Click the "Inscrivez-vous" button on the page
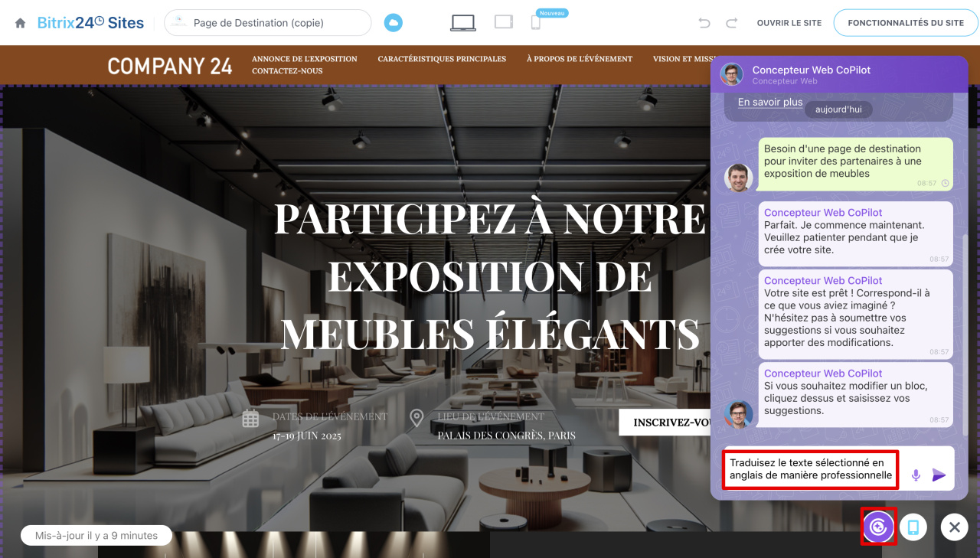 point(665,423)
